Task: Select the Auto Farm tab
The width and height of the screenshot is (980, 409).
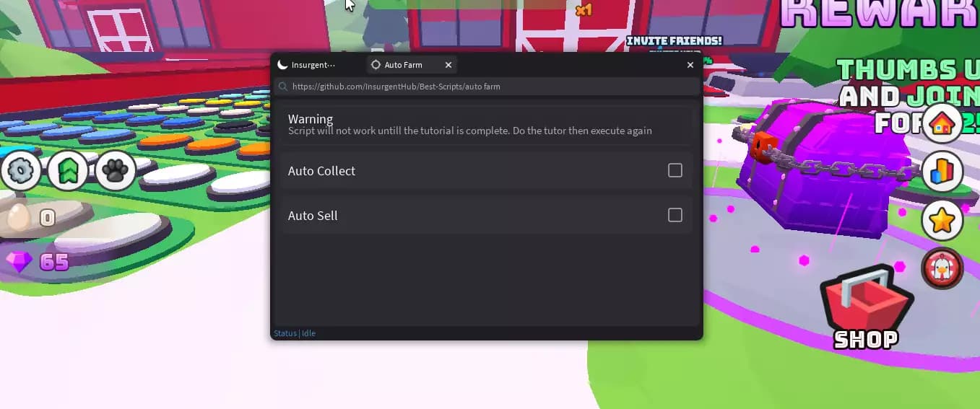Action: click(x=402, y=65)
